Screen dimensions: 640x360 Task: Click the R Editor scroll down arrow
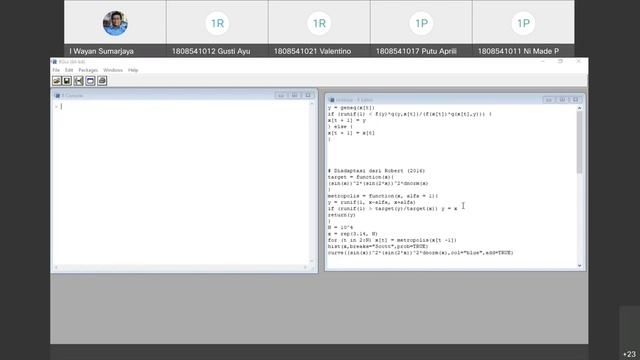(580, 266)
